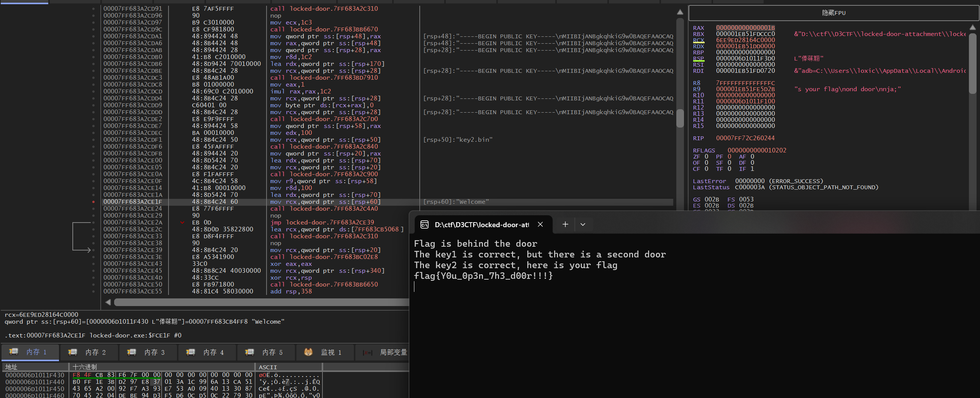
Task: Click the ZF flag value
Action: pyautogui.click(x=707, y=157)
